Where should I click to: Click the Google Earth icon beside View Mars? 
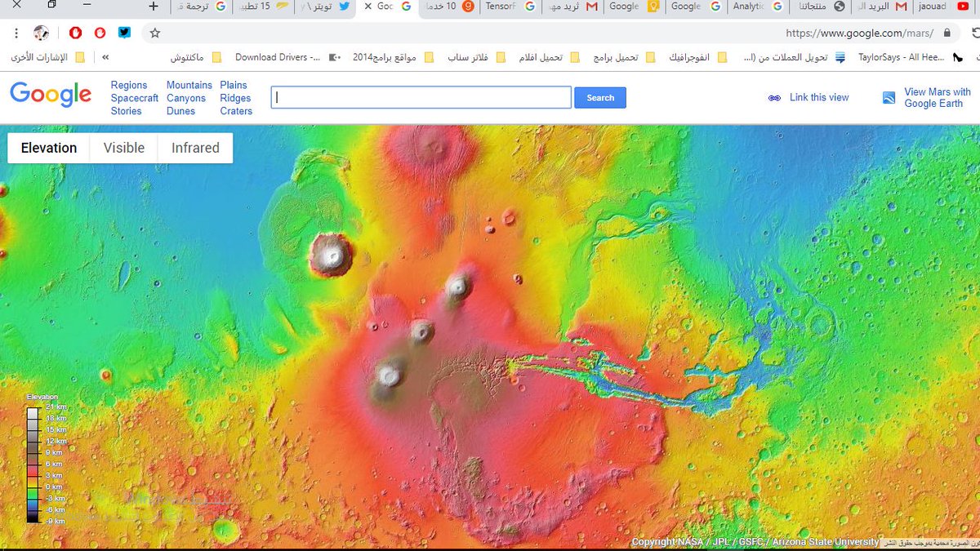889,98
